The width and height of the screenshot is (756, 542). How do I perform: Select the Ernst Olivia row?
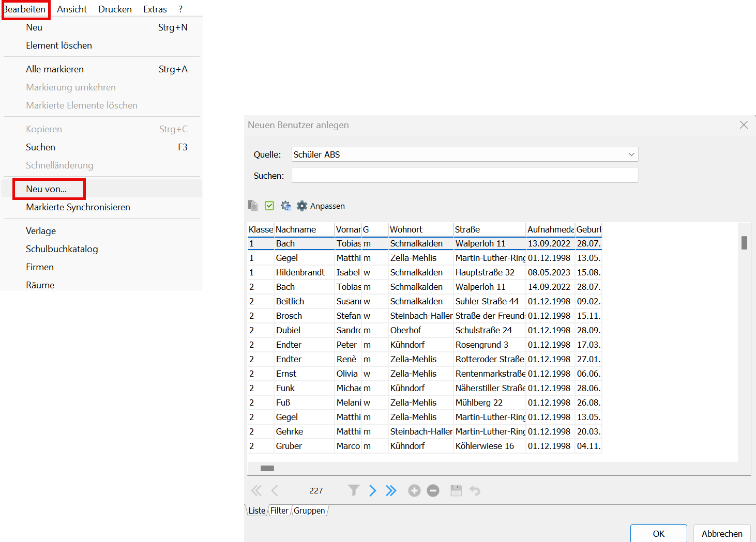[425, 374]
